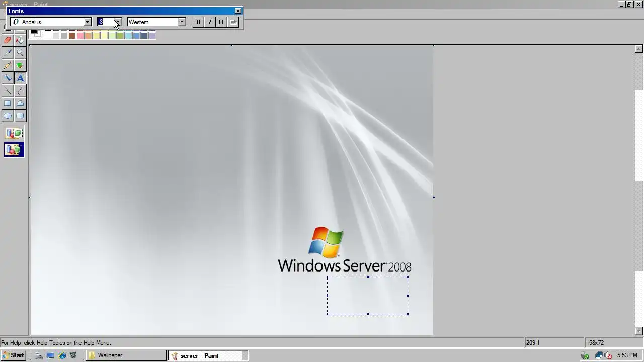Open the font name dropdown showing Andalus
Screen dimensions: 644x362
[x=87, y=22]
